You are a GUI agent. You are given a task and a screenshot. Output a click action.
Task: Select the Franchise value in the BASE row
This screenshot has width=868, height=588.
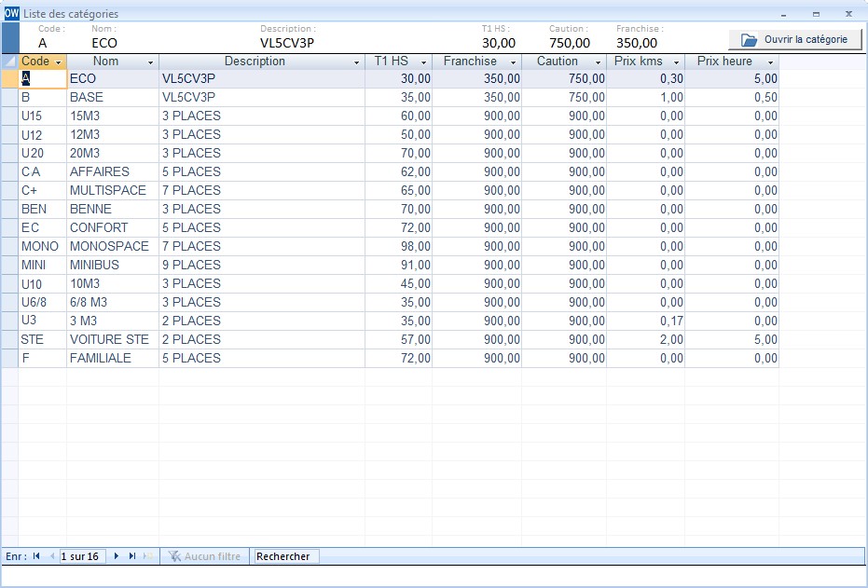point(476,97)
